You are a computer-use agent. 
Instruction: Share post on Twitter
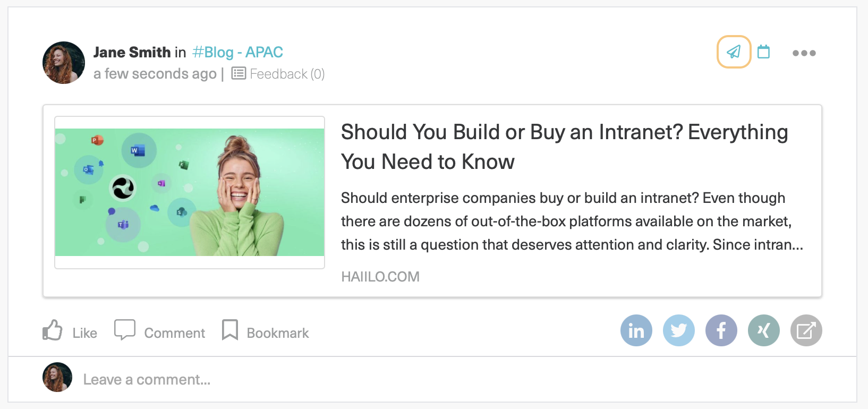678,330
